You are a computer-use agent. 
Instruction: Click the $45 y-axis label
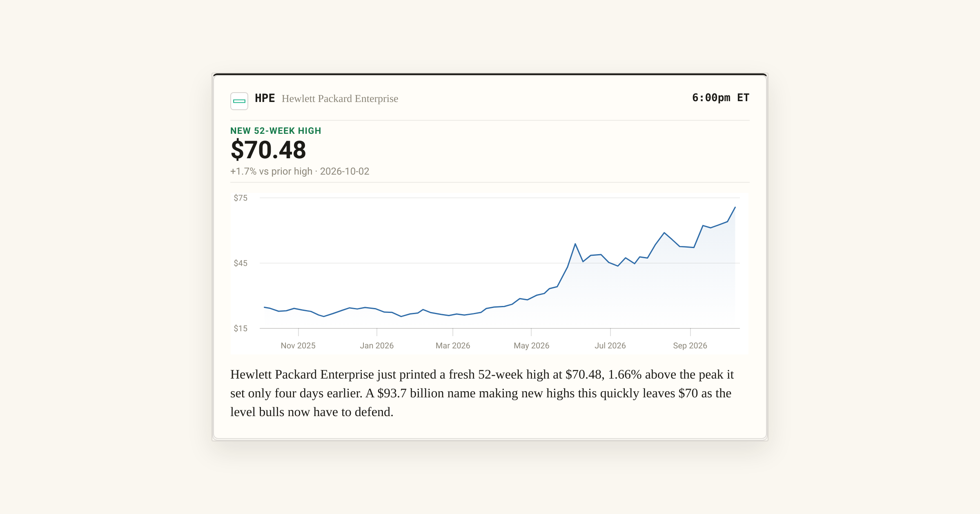pyautogui.click(x=241, y=263)
